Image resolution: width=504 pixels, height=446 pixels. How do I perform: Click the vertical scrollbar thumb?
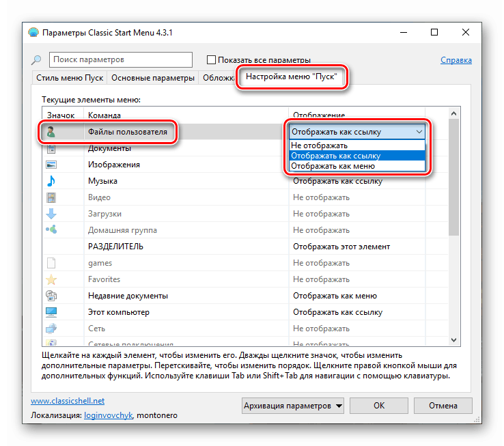coord(454,177)
